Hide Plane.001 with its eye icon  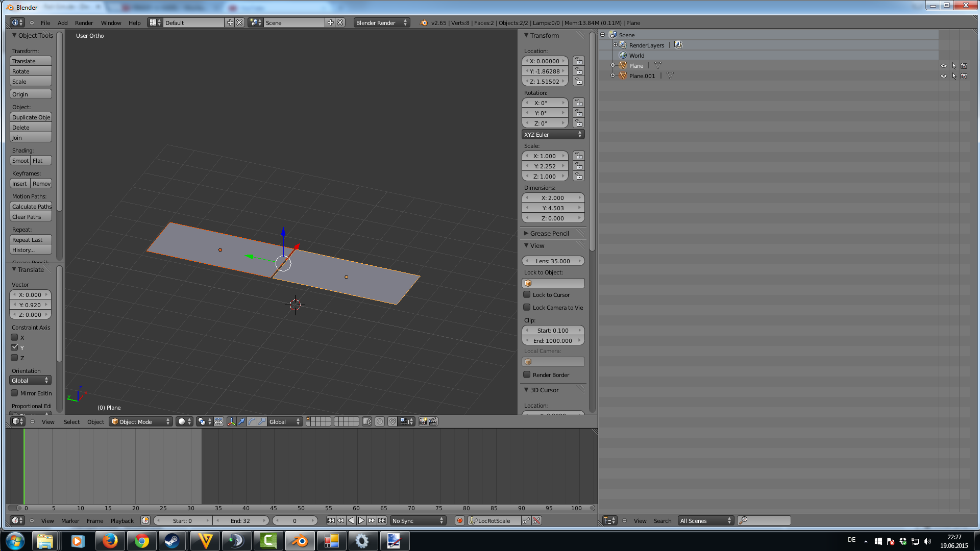pyautogui.click(x=943, y=76)
